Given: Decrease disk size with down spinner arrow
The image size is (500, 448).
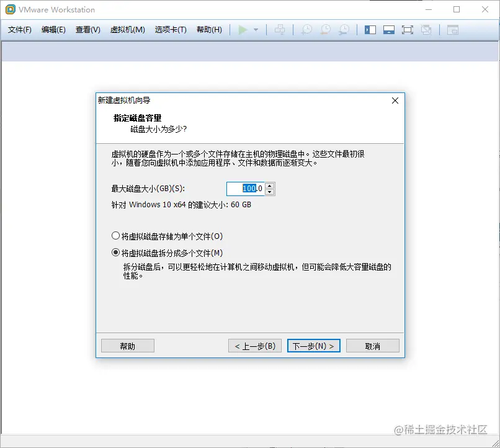Looking at the screenshot, I should pyautogui.click(x=270, y=192).
